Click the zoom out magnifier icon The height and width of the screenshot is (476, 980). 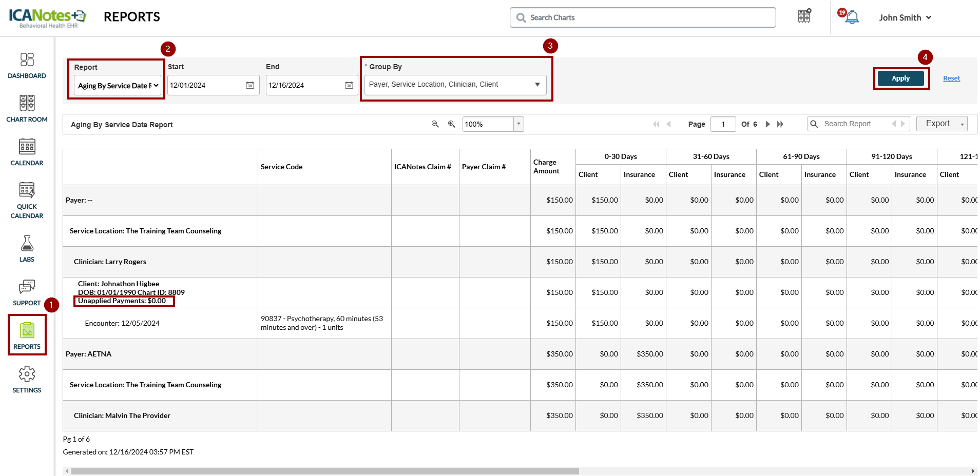click(435, 124)
